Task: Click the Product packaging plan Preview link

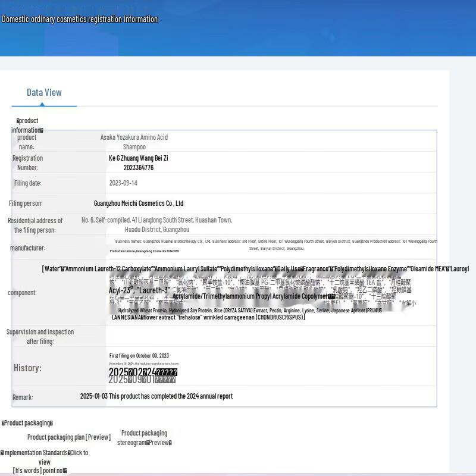Action: (x=68, y=437)
